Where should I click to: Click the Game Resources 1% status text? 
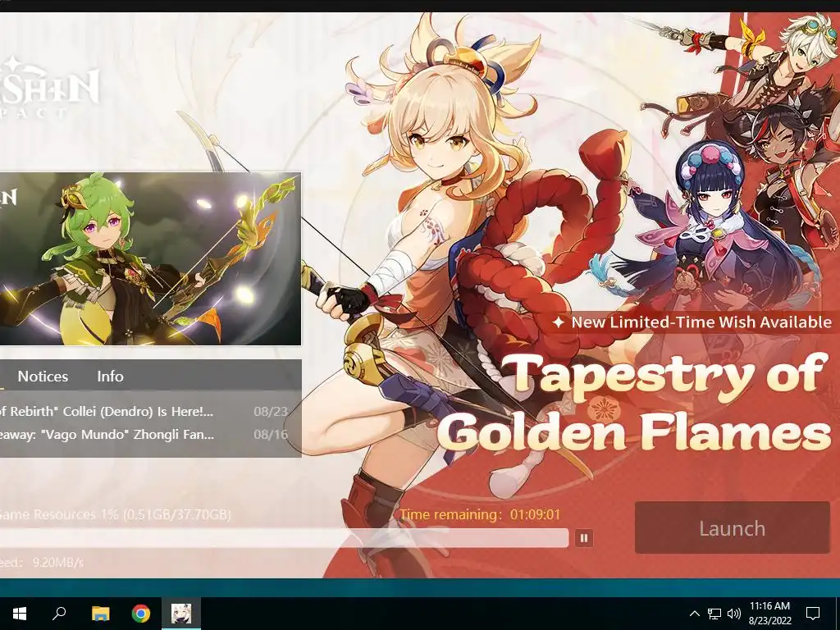(115, 515)
